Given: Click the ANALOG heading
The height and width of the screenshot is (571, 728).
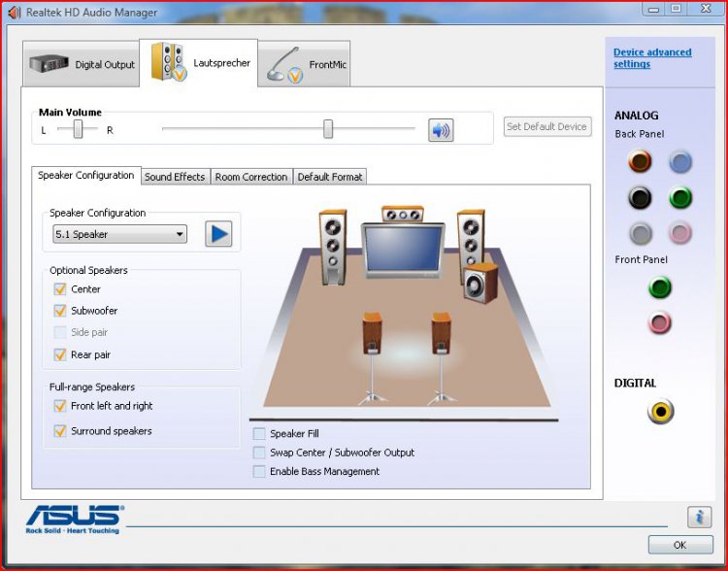Looking at the screenshot, I should [x=636, y=116].
